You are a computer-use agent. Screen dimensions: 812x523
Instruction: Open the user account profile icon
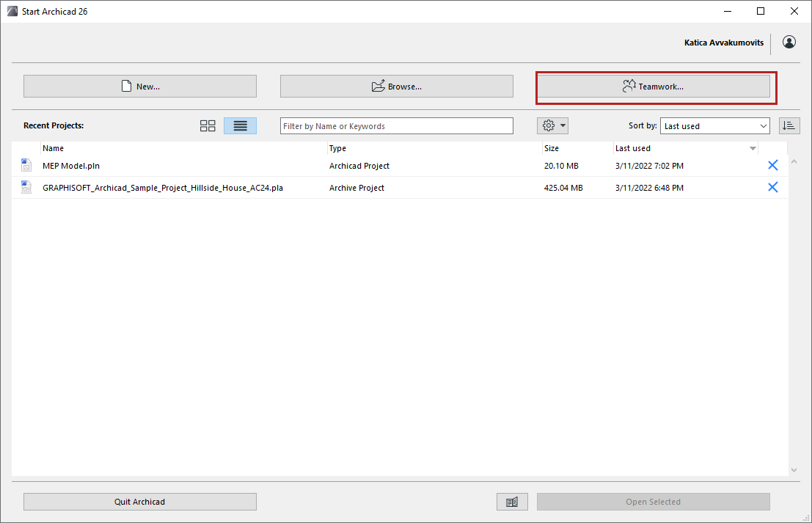(789, 43)
